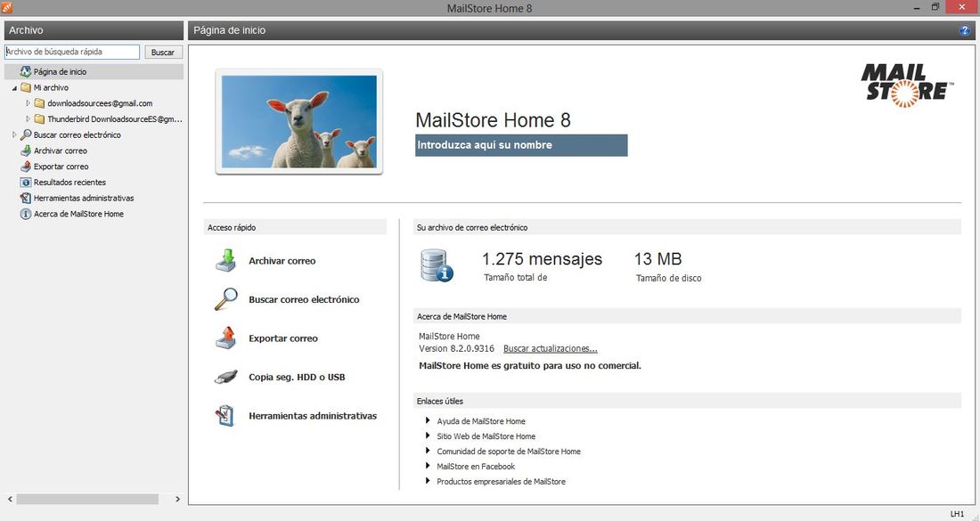Open Archivar correo from quick access
The width and height of the screenshot is (980, 521).
(282, 261)
